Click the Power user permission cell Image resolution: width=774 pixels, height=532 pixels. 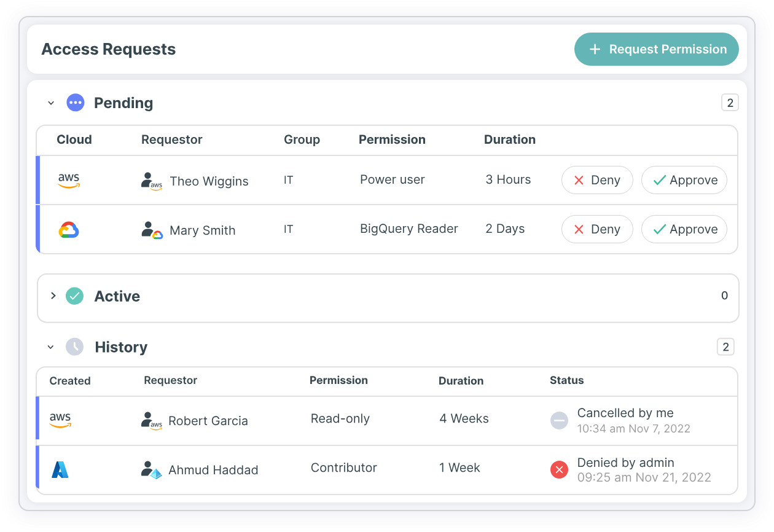click(393, 179)
